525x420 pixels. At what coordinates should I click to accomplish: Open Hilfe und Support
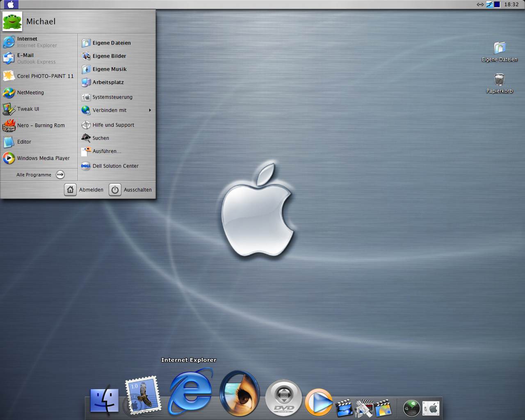[117, 125]
